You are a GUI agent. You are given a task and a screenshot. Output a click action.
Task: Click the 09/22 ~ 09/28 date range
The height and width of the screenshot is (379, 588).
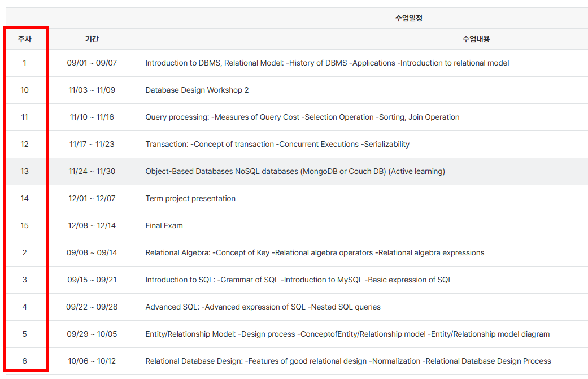[x=92, y=307]
